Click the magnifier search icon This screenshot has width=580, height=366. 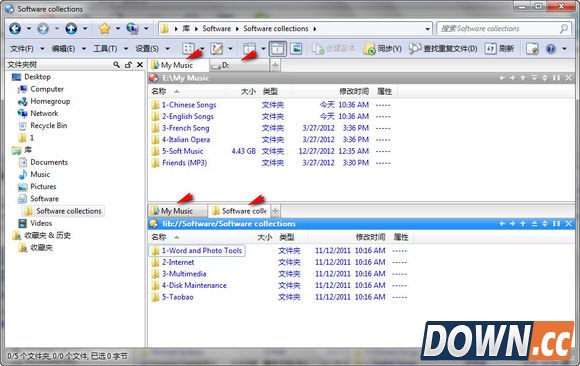pos(564,28)
